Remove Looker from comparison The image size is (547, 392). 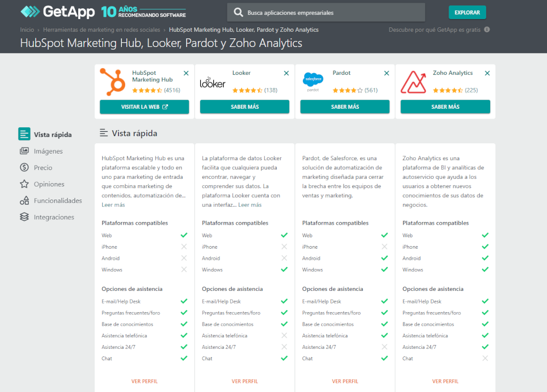pos(287,73)
